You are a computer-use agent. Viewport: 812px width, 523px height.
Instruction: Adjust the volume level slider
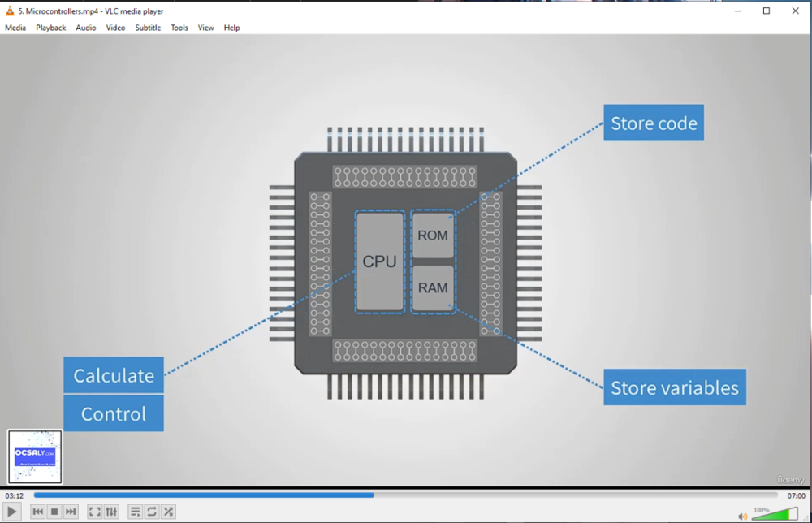pyautogui.click(x=774, y=514)
